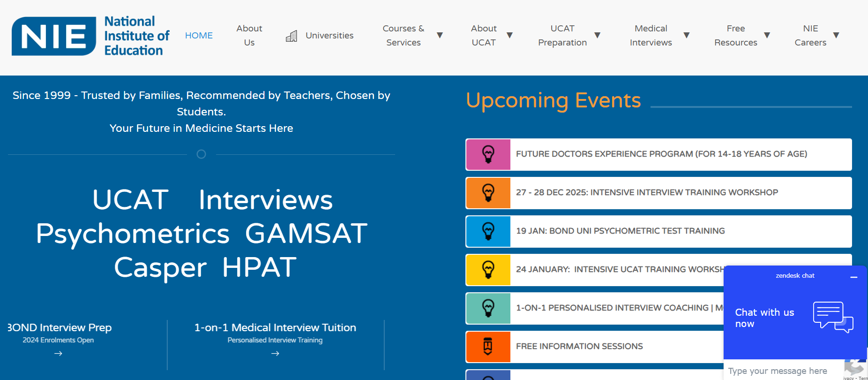Minimize the Zendesk chat widget

click(x=854, y=277)
